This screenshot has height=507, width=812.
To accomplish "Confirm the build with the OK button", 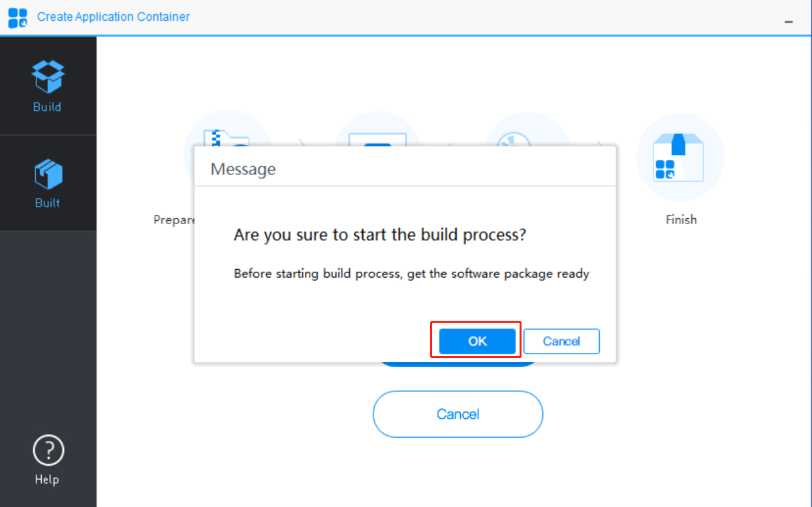I will pyautogui.click(x=477, y=341).
